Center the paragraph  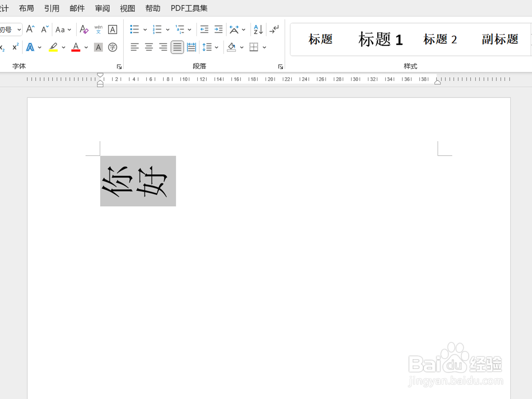coord(149,47)
